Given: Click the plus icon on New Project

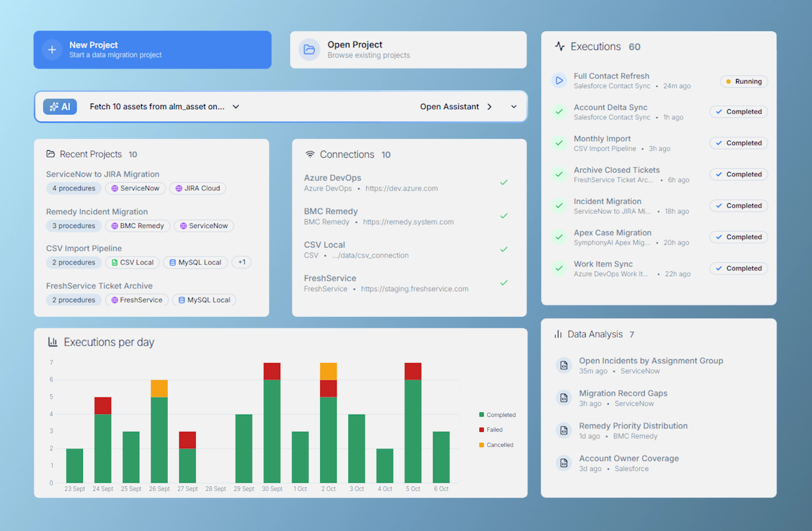Looking at the screenshot, I should point(52,50).
